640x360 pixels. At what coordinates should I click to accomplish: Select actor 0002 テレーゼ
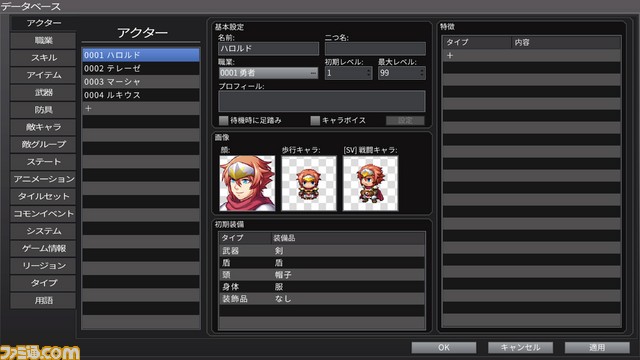(141, 69)
